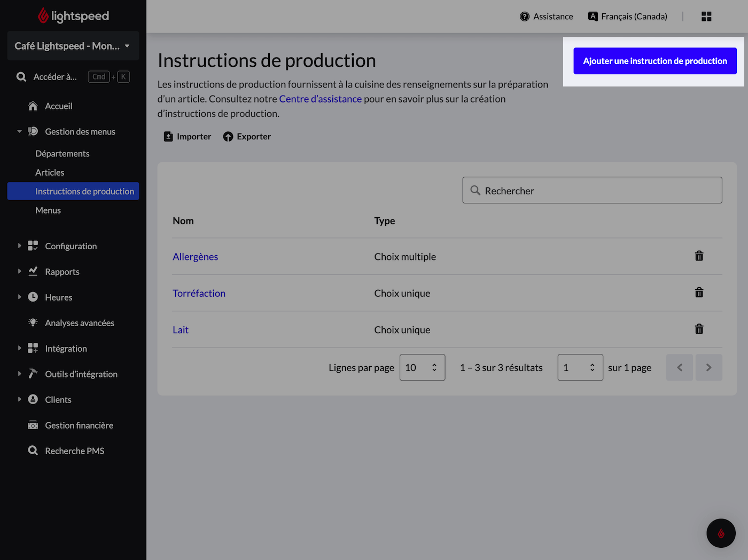Click the Analyses avancées lightbulb icon
Viewport: 748px width, 560px height.
coord(33,322)
